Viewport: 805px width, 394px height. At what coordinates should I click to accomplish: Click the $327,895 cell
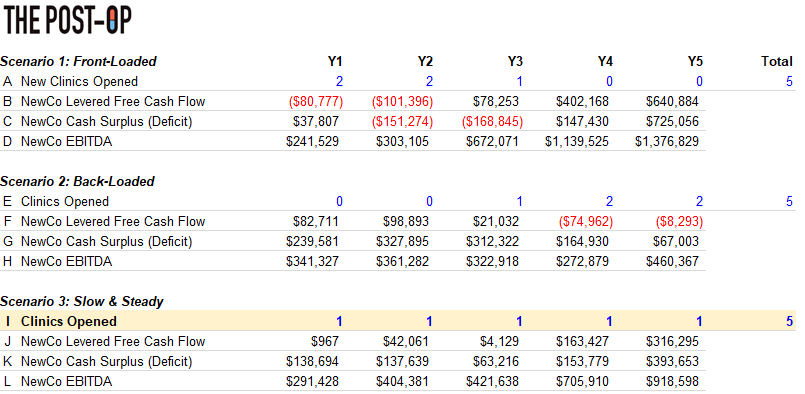(x=402, y=241)
